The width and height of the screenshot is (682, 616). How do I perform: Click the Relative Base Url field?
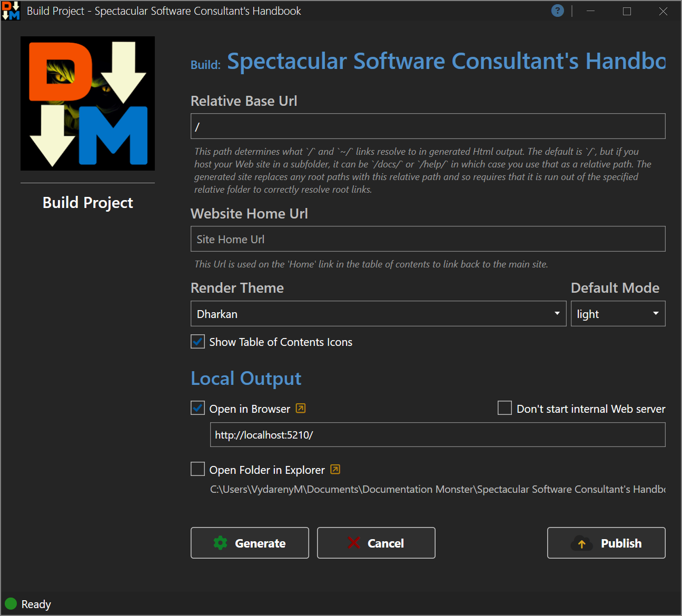pyautogui.click(x=428, y=126)
